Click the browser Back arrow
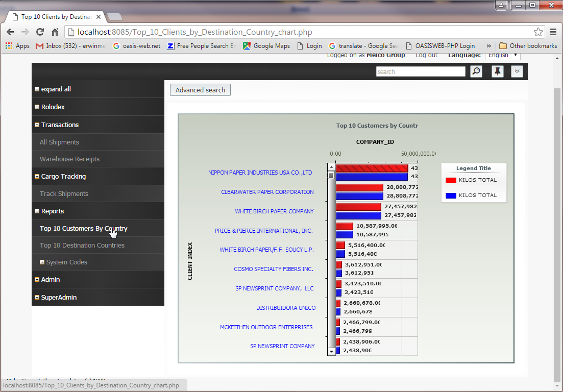563x392 pixels. point(10,32)
